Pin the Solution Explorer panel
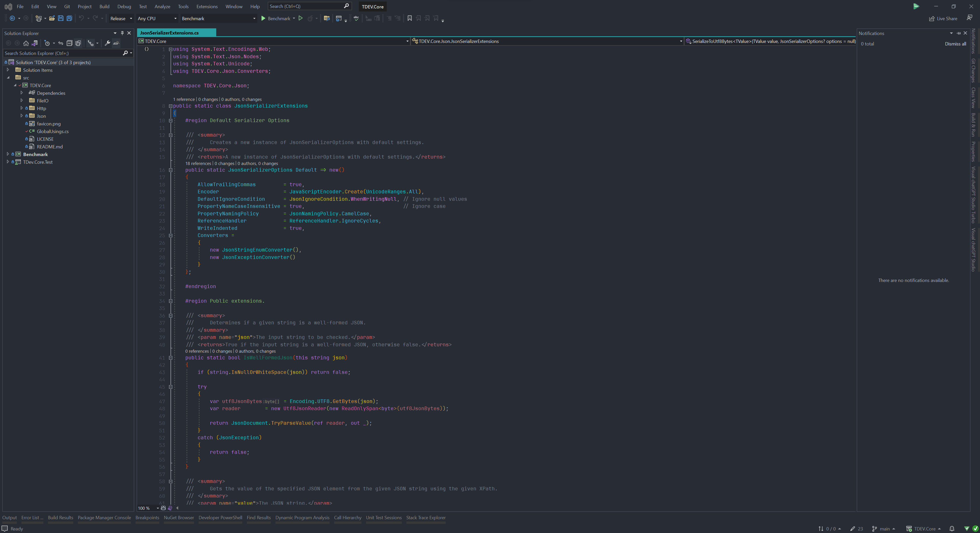The width and height of the screenshot is (980, 533). [122, 33]
